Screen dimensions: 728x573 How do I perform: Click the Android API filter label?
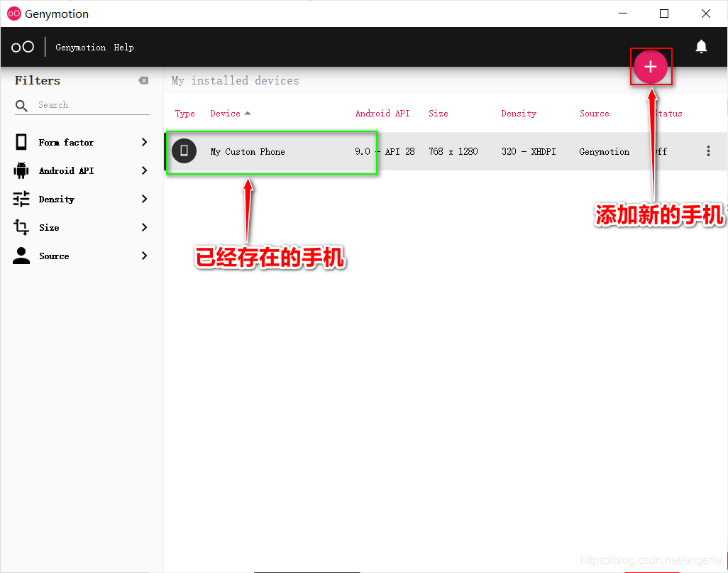coord(67,170)
